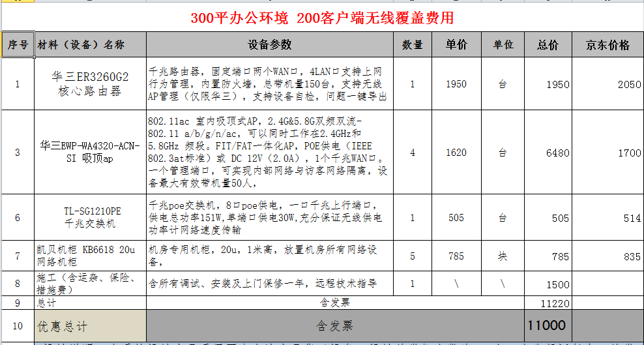Click quantity 1 in the ER3260G2 row
Viewport: 644px width, 345px height.
point(413,83)
